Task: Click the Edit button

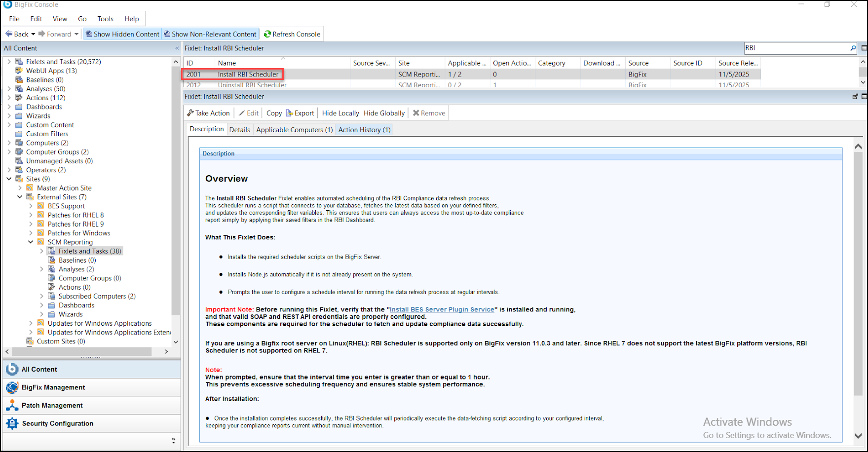Action: point(248,113)
